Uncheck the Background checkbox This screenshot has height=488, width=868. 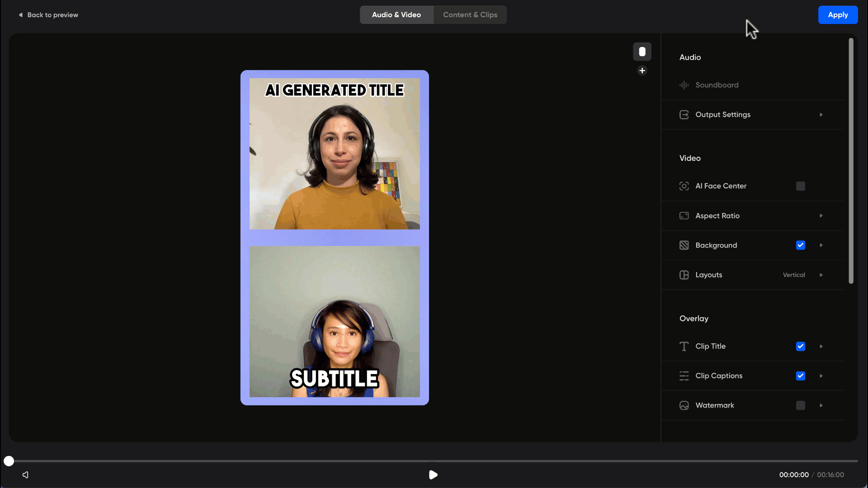click(x=800, y=245)
